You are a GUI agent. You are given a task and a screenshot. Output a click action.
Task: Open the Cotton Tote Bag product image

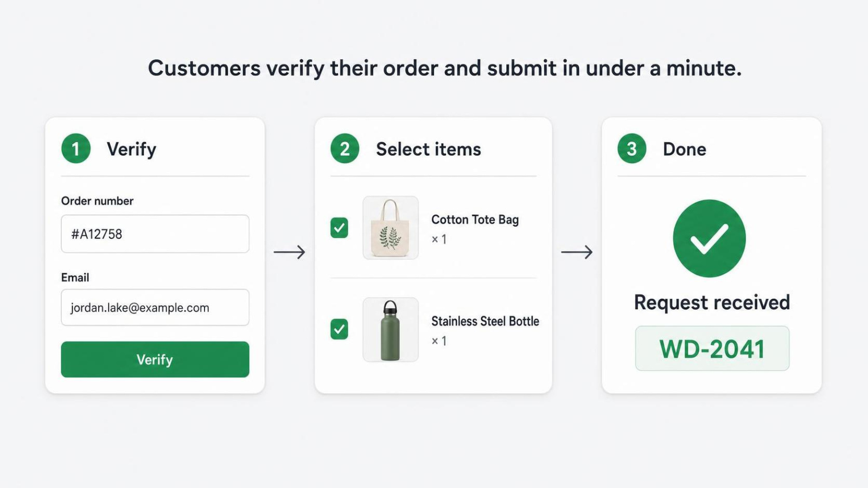[391, 228]
